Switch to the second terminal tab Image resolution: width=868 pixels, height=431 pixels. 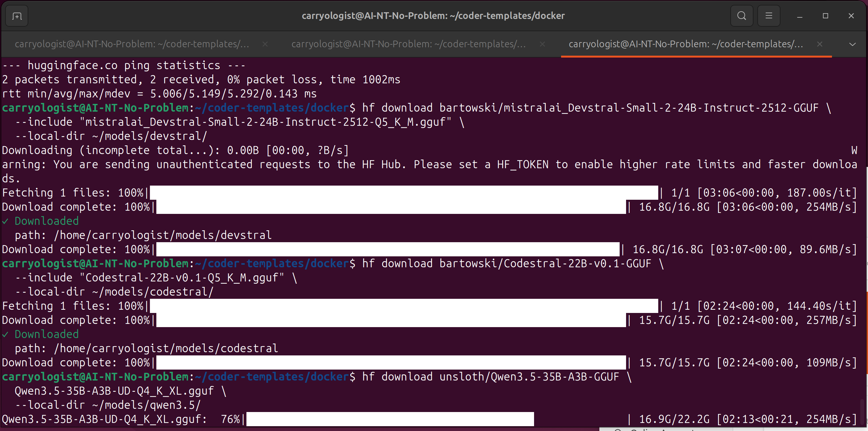[409, 44]
